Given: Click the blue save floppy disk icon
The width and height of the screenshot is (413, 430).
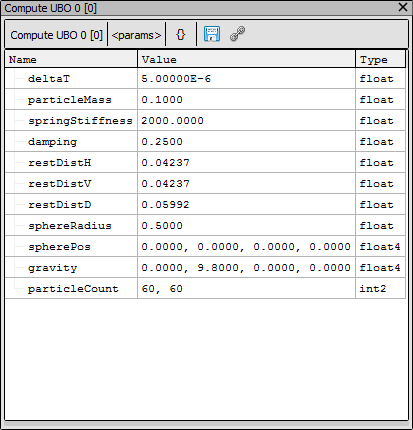Looking at the screenshot, I should tap(212, 34).
